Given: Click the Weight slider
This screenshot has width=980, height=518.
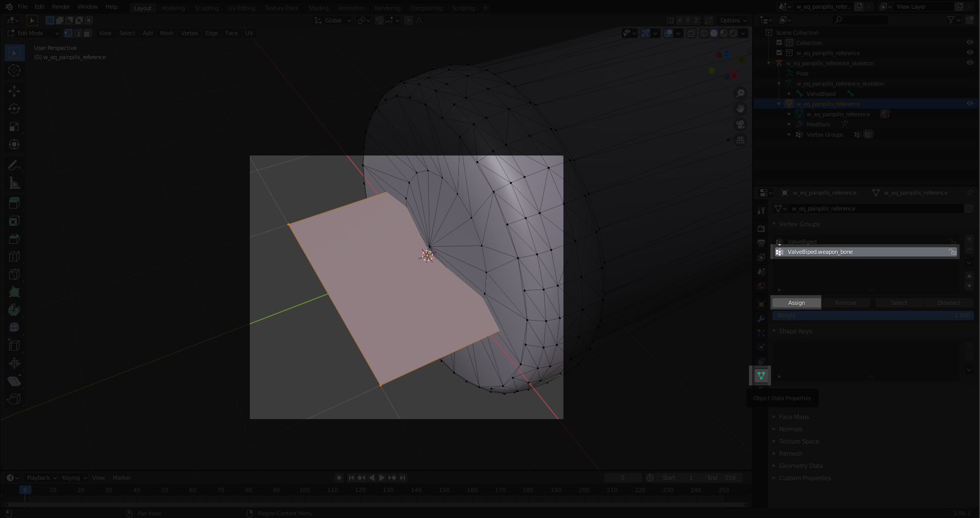Looking at the screenshot, I should click(873, 316).
